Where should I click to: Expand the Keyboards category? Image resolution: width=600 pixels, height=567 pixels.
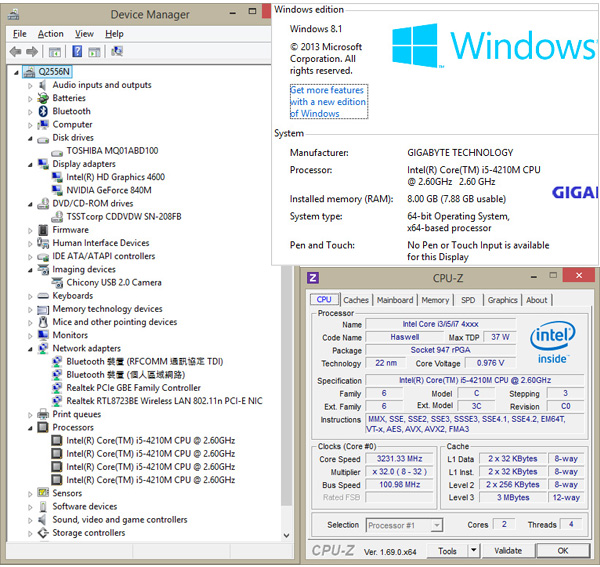click(x=30, y=296)
